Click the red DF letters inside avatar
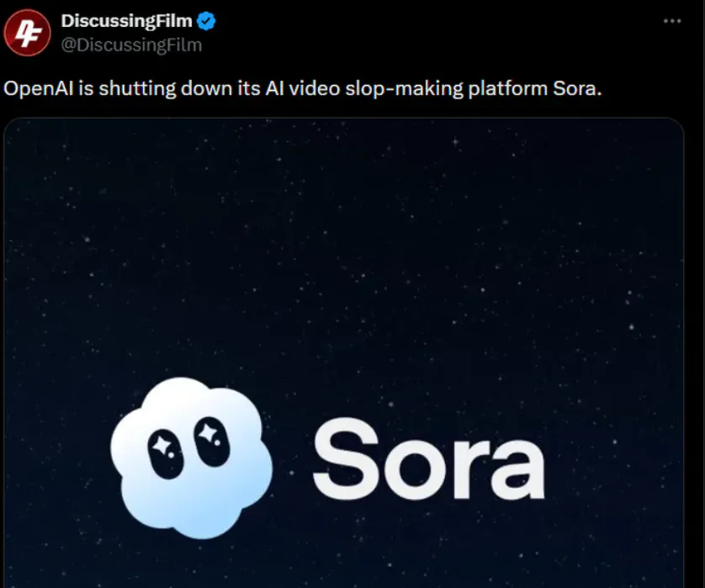 pos(27,34)
